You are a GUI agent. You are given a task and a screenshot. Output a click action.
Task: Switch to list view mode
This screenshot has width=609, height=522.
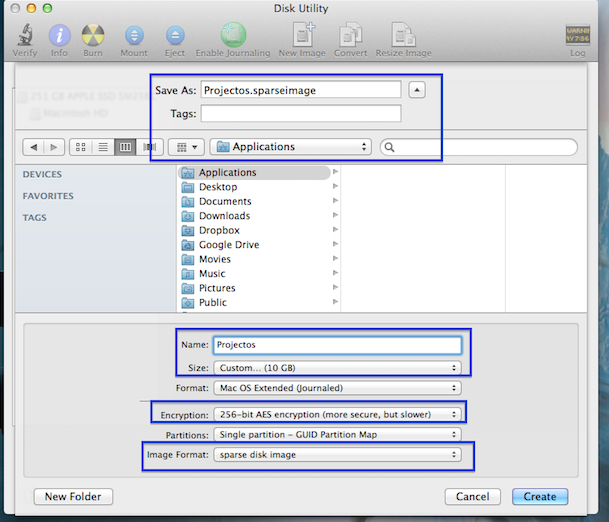103,147
